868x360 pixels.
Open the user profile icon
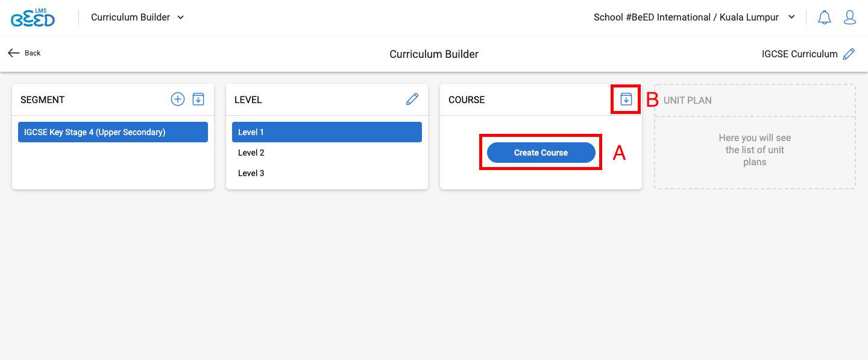(850, 17)
